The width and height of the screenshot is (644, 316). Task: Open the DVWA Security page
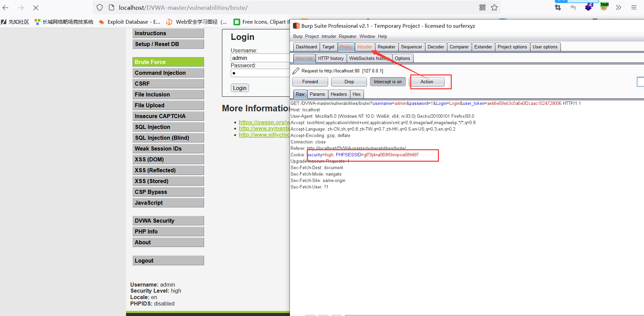168,221
